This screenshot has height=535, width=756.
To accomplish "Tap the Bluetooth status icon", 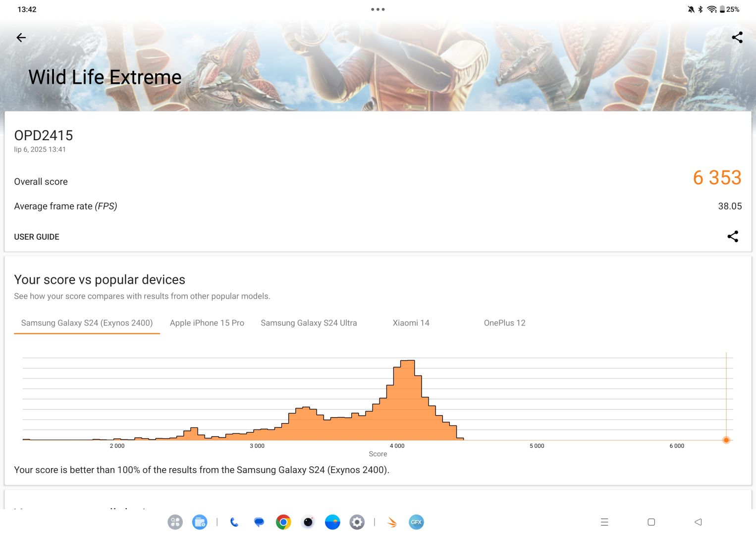I will click(x=701, y=9).
